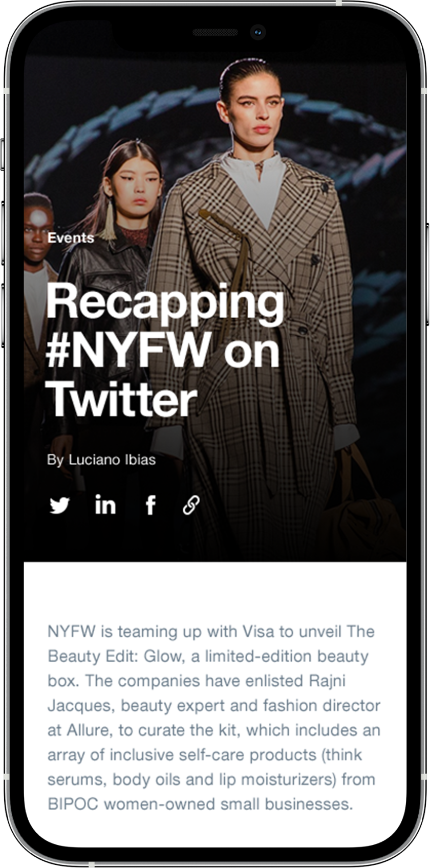Click the phone's right-side power button
The width and height of the screenshot is (430, 868).
(427, 274)
